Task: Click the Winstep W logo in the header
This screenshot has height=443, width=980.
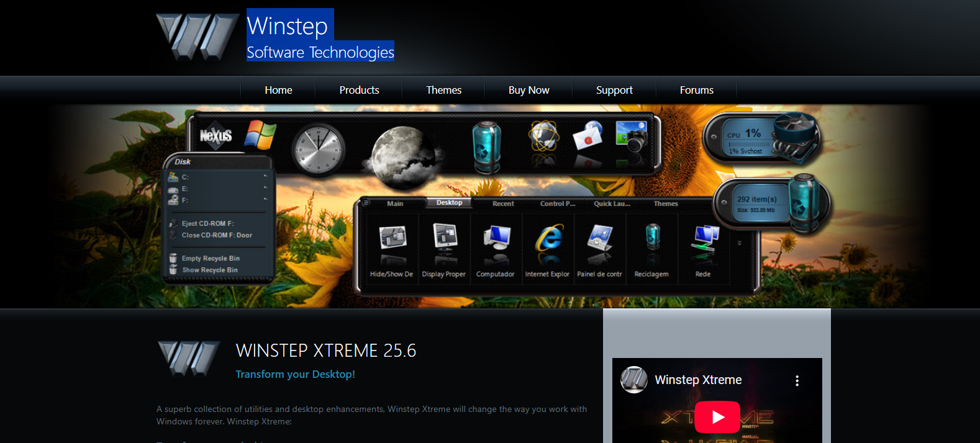Action: point(197,36)
